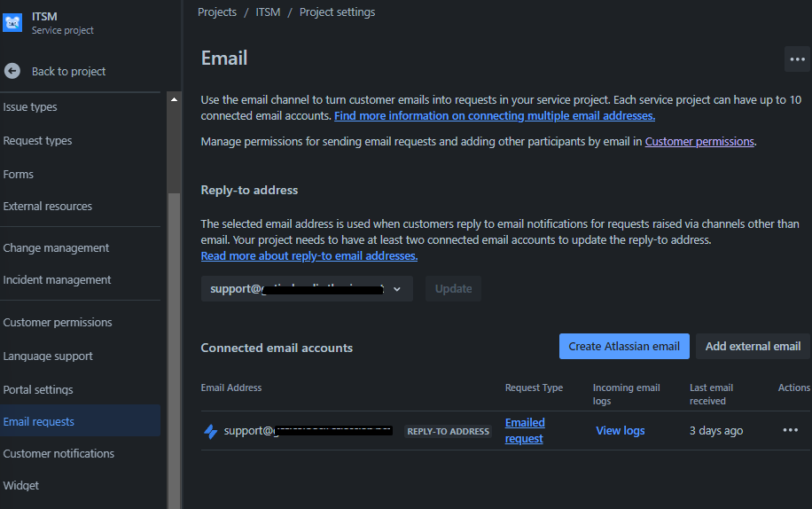Click Project settings breadcrumb

click(337, 12)
